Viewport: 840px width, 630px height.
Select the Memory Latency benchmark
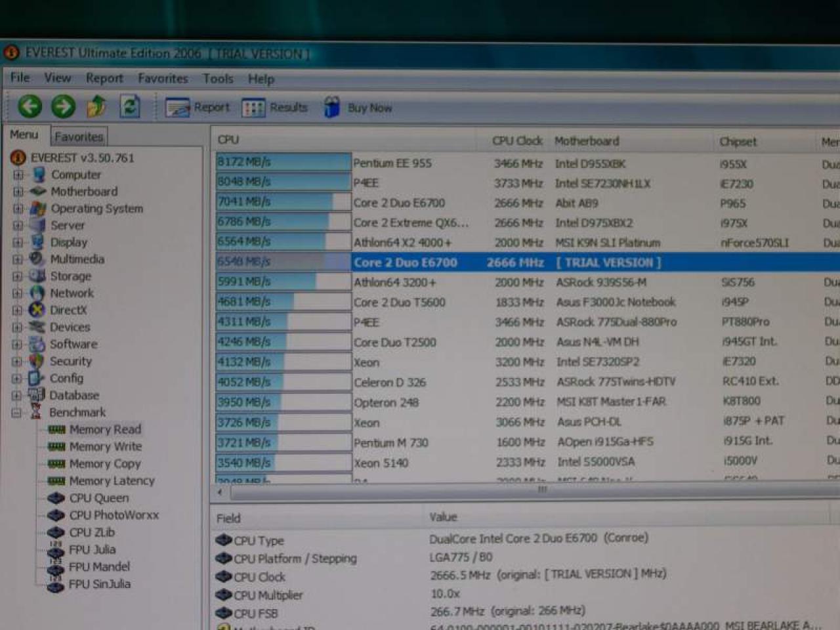112,480
